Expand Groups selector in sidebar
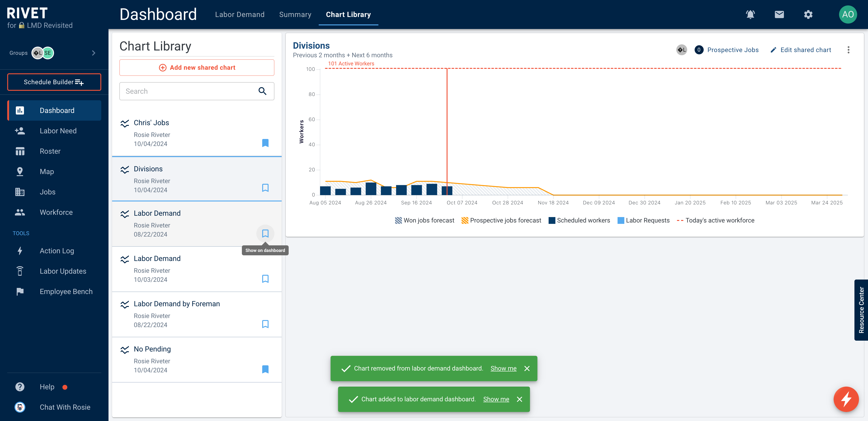 point(94,52)
